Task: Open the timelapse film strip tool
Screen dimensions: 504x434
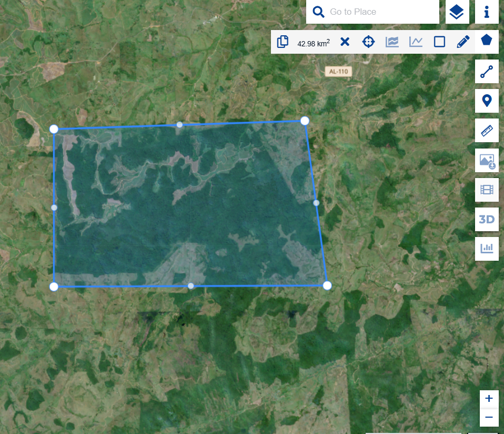Action: (487, 190)
